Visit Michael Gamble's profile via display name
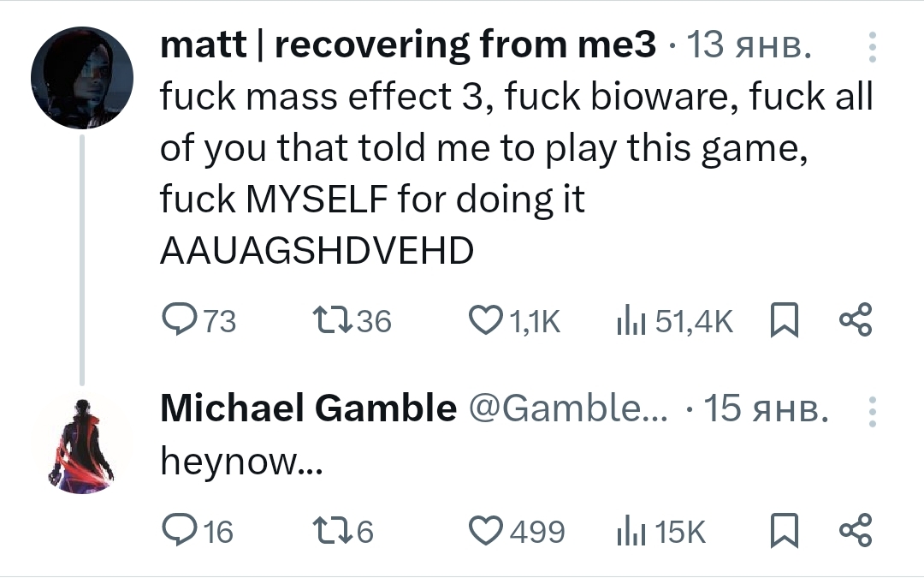 [x=308, y=408]
